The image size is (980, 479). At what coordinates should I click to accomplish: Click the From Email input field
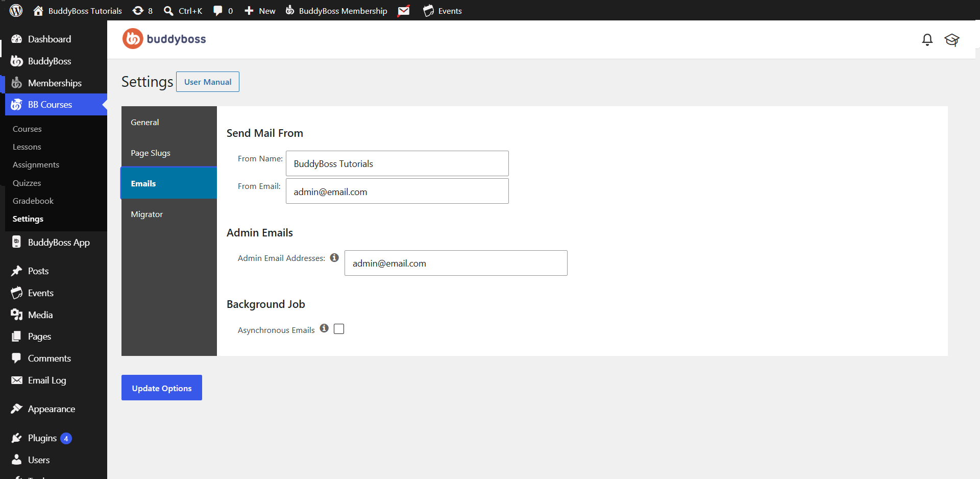point(397,191)
